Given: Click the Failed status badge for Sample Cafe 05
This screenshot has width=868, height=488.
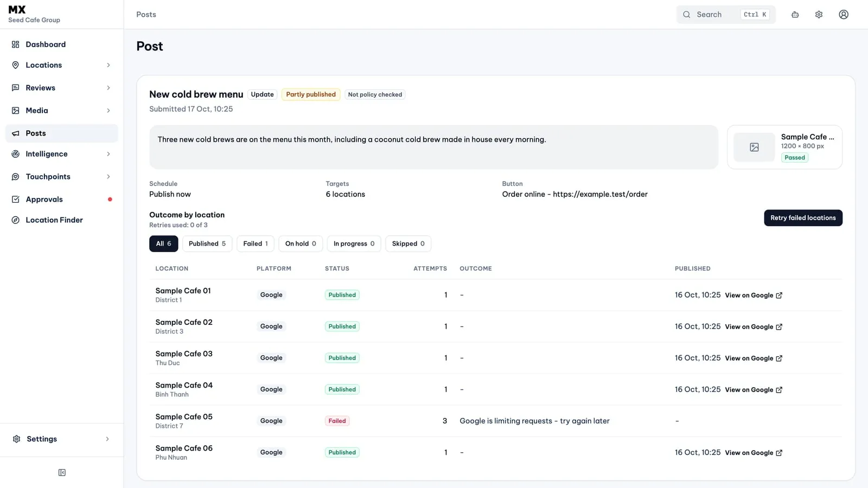Looking at the screenshot, I should point(337,421).
